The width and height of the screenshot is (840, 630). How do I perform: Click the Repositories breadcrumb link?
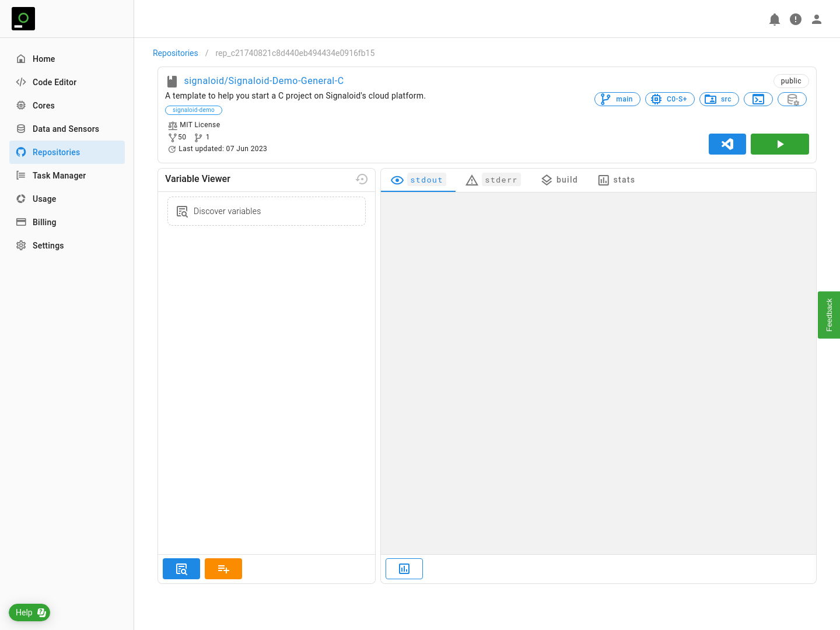[x=176, y=53]
